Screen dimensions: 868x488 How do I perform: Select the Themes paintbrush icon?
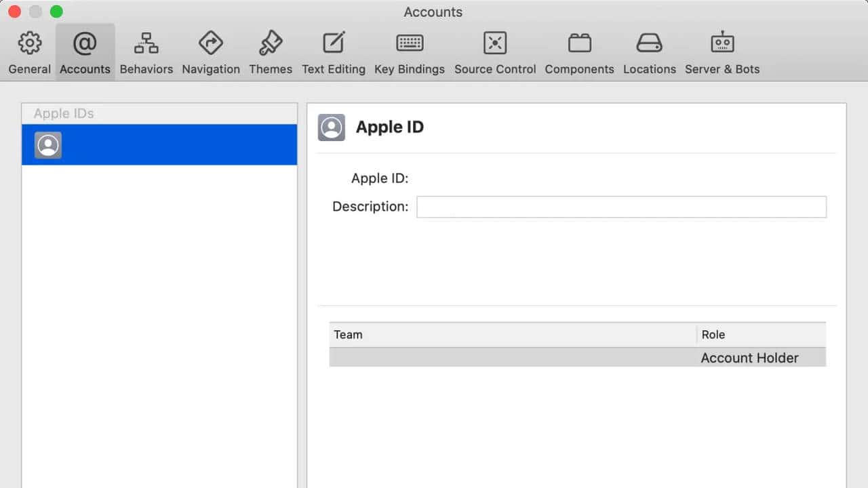[x=271, y=42]
